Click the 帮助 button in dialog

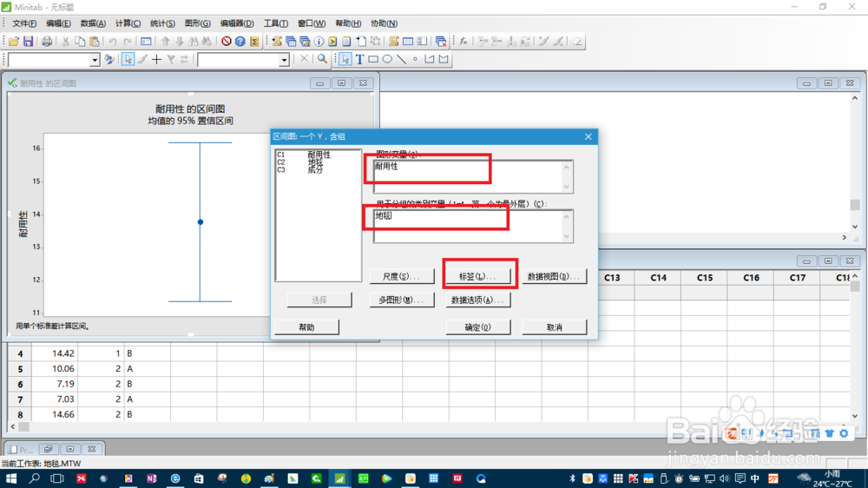[306, 326]
